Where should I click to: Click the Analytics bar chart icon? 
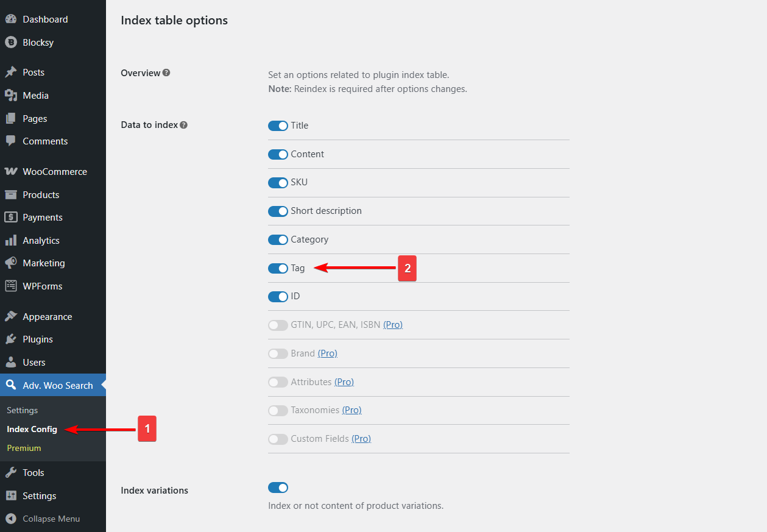[x=10, y=241]
